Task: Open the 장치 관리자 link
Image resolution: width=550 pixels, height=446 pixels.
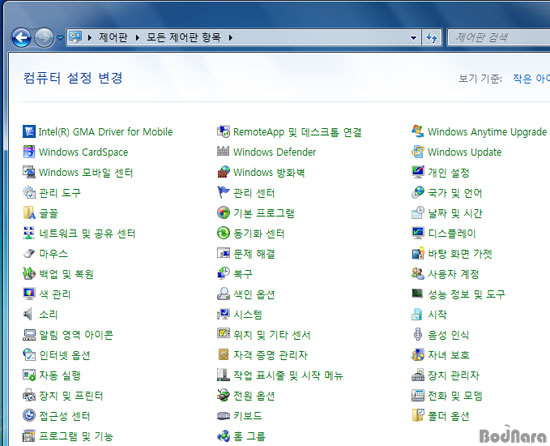Action: (453, 376)
